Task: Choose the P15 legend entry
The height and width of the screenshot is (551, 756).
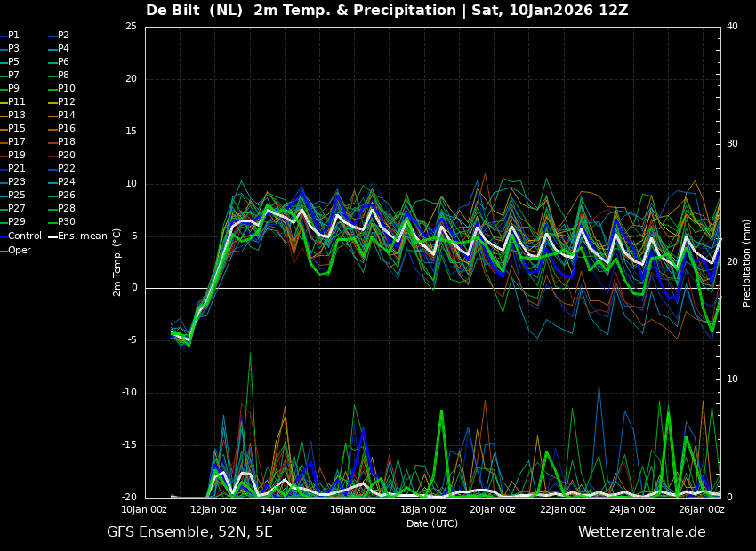Action: pyautogui.click(x=16, y=129)
